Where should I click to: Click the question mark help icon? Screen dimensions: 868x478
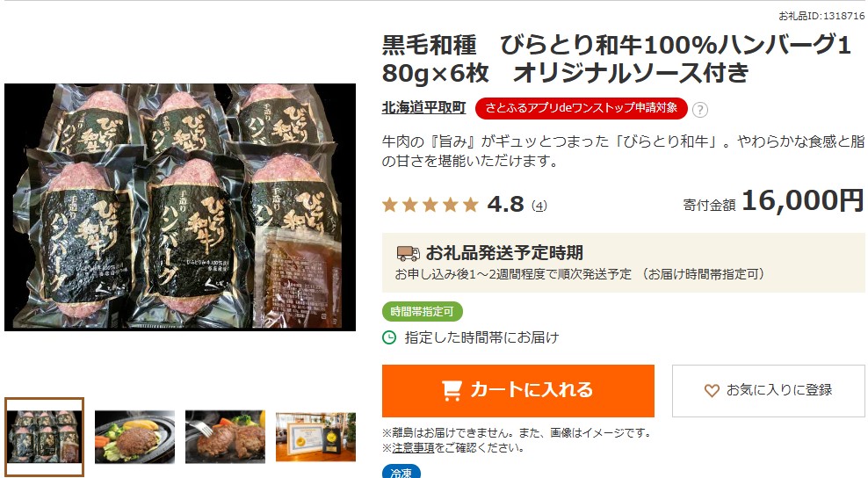pyautogui.click(x=699, y=110)
